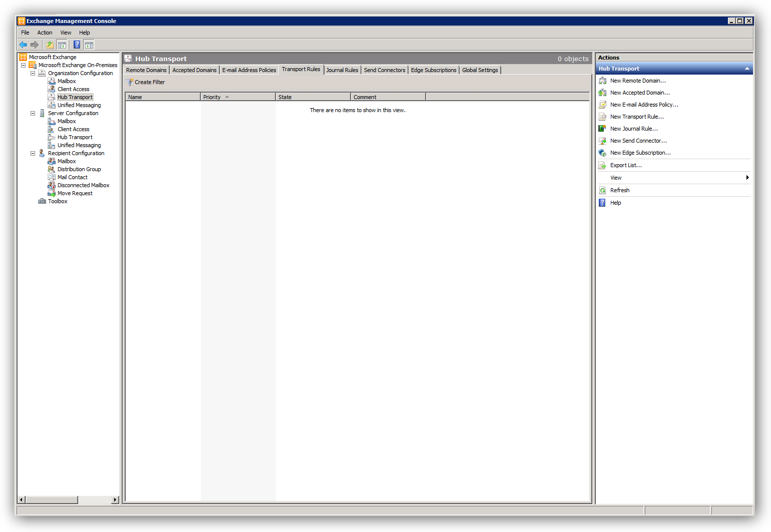Click New Send Connector… action link
771x532 pixels.
638,141
